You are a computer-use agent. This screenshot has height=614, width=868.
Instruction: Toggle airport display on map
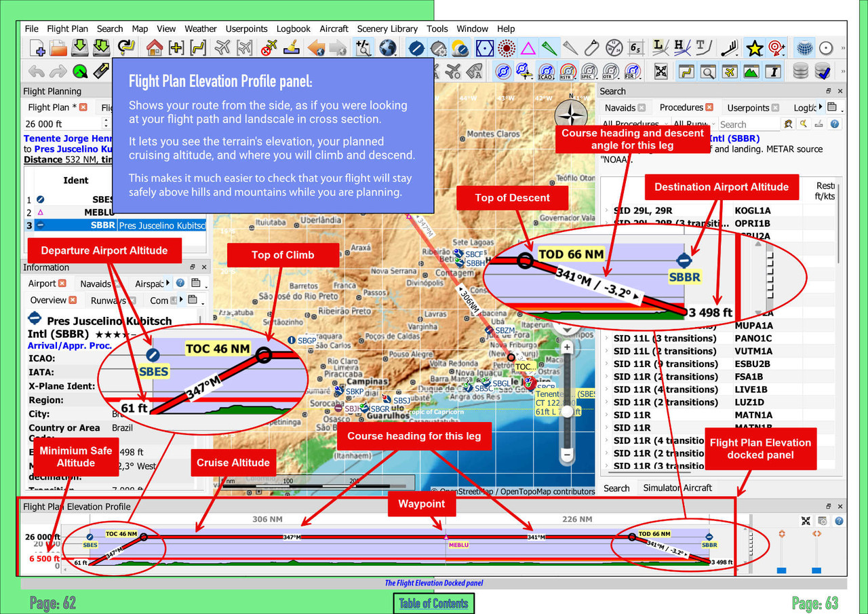click(x=416, y=47)
